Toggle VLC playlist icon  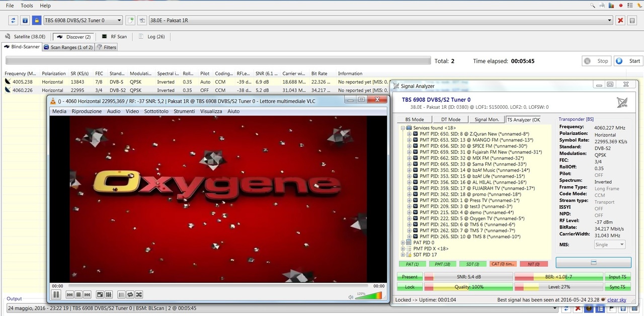point(121,294)
